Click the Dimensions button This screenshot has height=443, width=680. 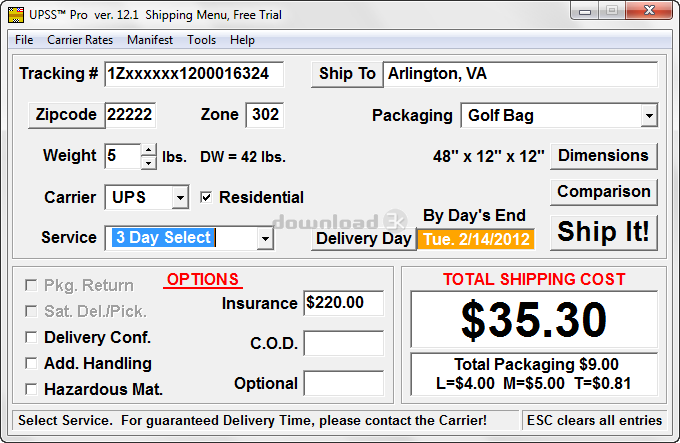[604, 156]
